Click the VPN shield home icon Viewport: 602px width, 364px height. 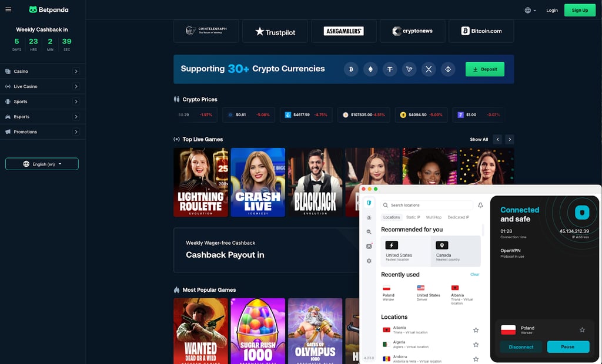[x=369, y=203]
